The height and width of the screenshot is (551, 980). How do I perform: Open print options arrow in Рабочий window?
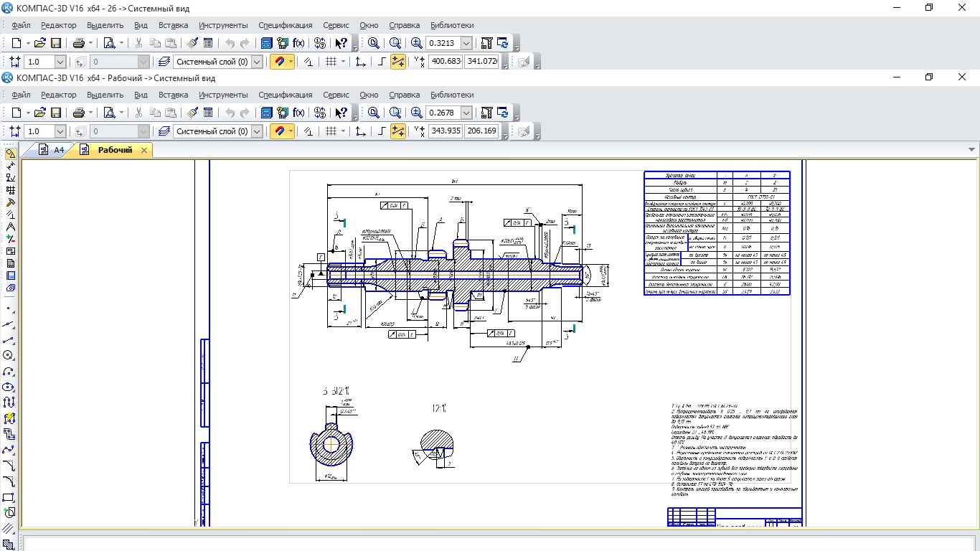coord(90,113)
